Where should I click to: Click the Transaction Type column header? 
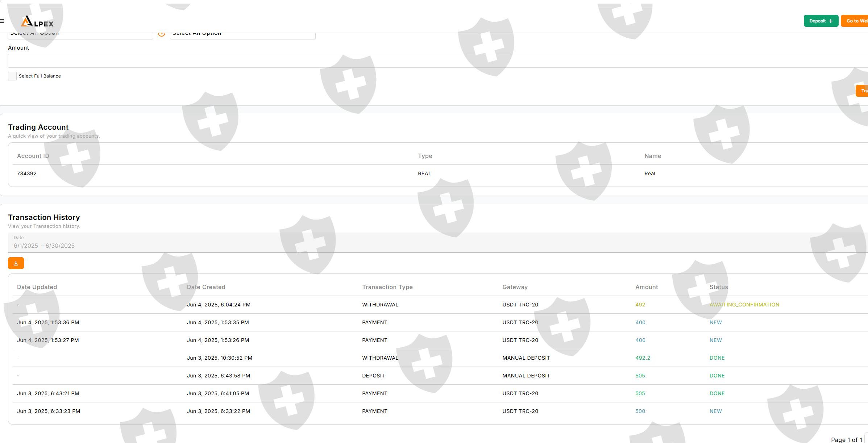387,287
